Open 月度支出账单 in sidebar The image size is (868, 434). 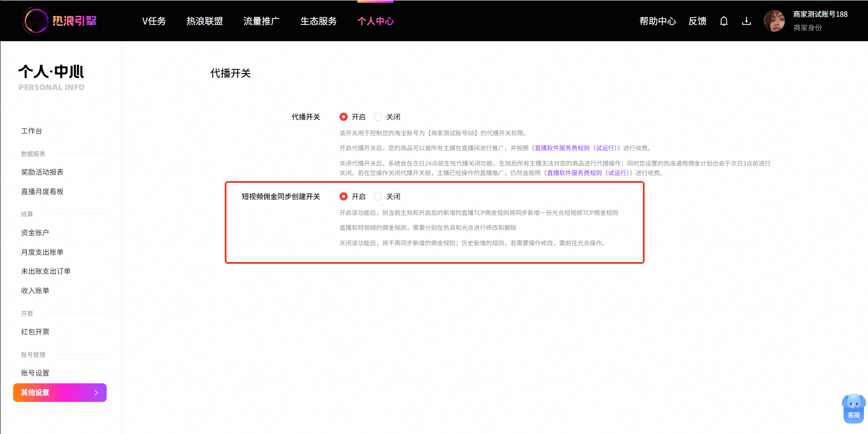[42, 252]
